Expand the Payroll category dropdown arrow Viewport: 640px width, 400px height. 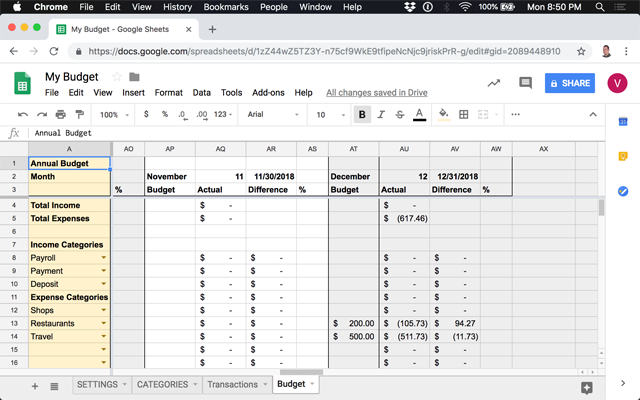click(103, 258)
